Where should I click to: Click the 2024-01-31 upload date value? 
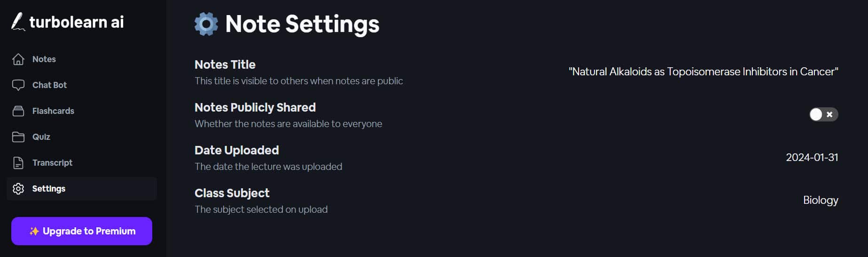(x=812, y=157)
